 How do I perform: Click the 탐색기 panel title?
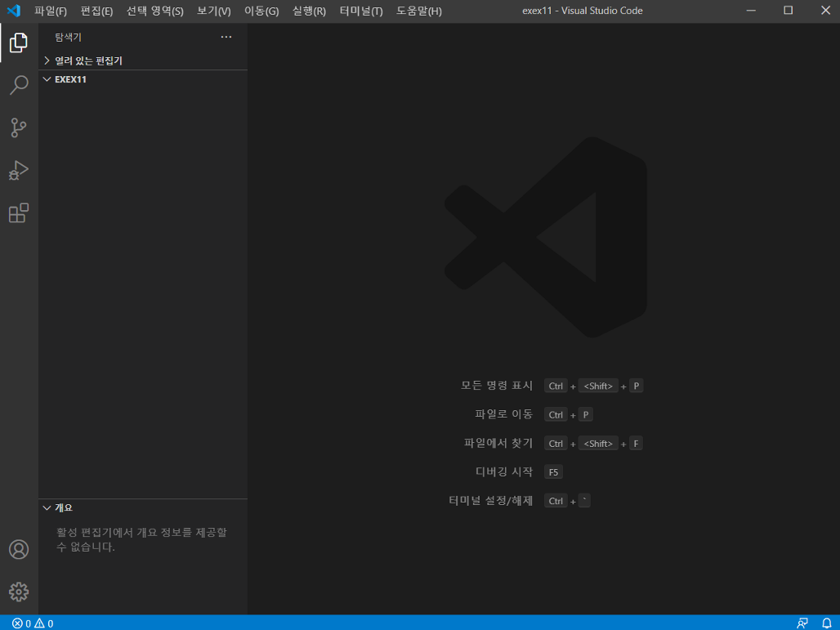tap(68, 37)
